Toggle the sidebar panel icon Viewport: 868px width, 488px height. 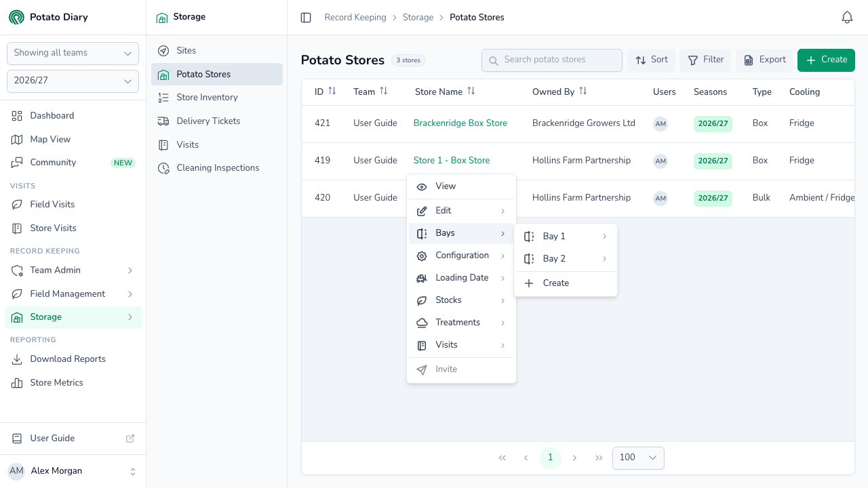coord(306,18)
